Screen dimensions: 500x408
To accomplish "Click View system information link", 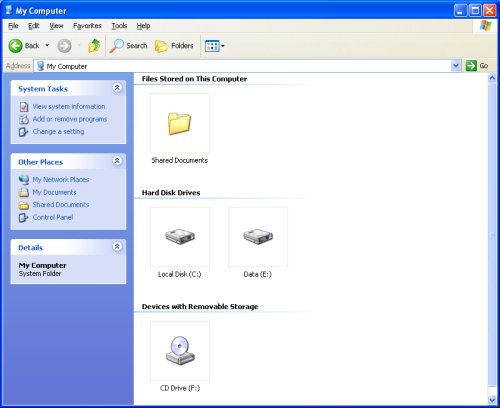I will (69, 106).
